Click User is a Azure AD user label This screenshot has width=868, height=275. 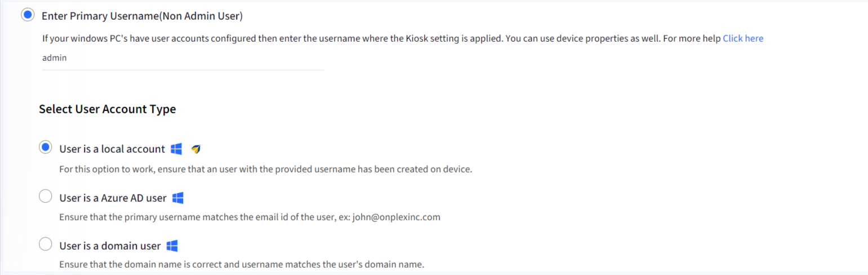click(x=113, y=198)
